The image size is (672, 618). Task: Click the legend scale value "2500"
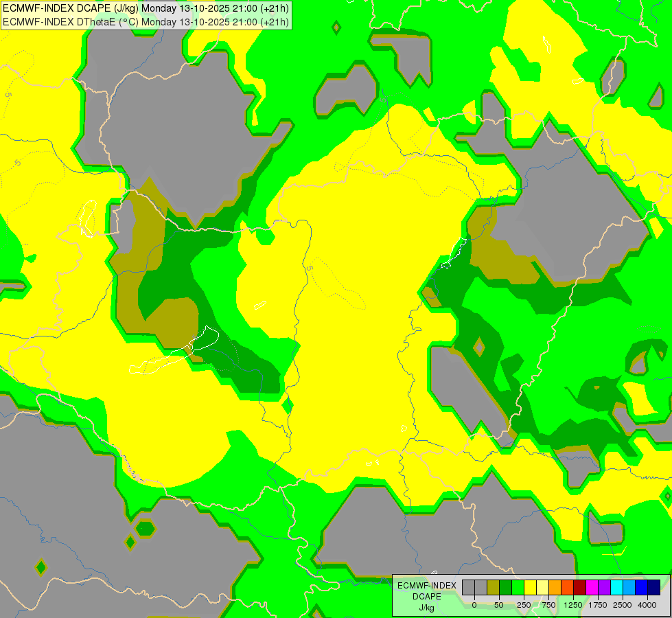pos(623,605)
